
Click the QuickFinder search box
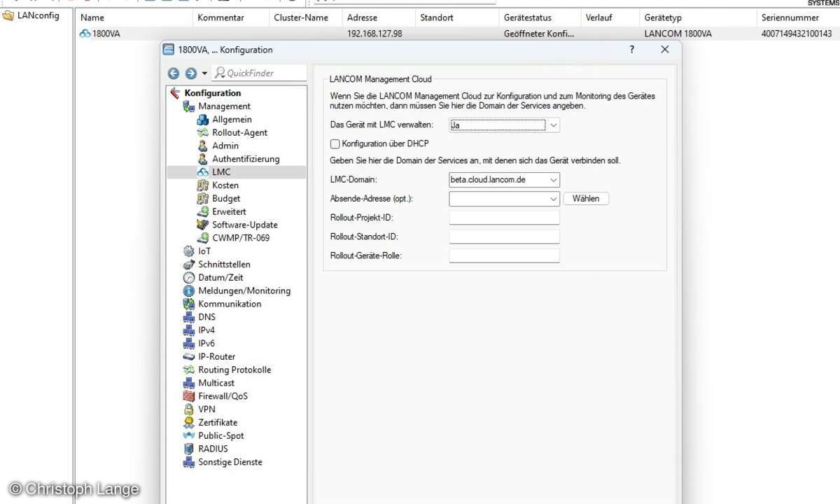point(260,73)
